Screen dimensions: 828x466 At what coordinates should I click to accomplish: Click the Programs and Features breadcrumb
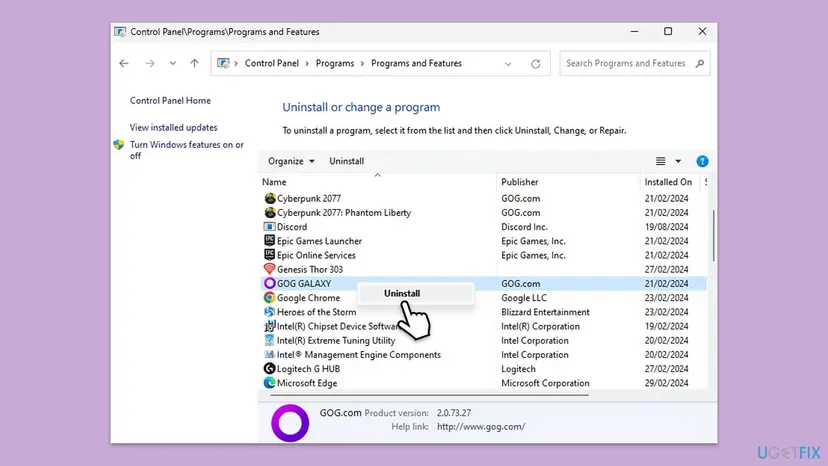(x=416, y=63)
